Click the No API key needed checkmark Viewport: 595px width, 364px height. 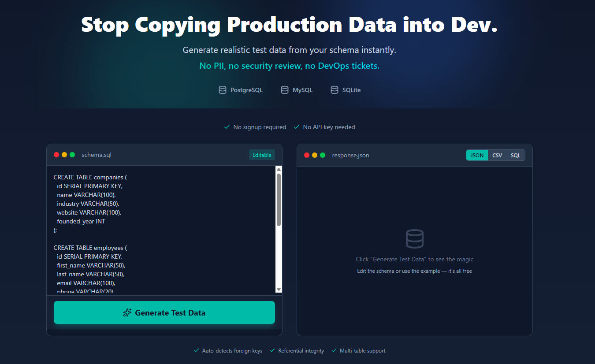pyautogui.click(x=296, y=126)
